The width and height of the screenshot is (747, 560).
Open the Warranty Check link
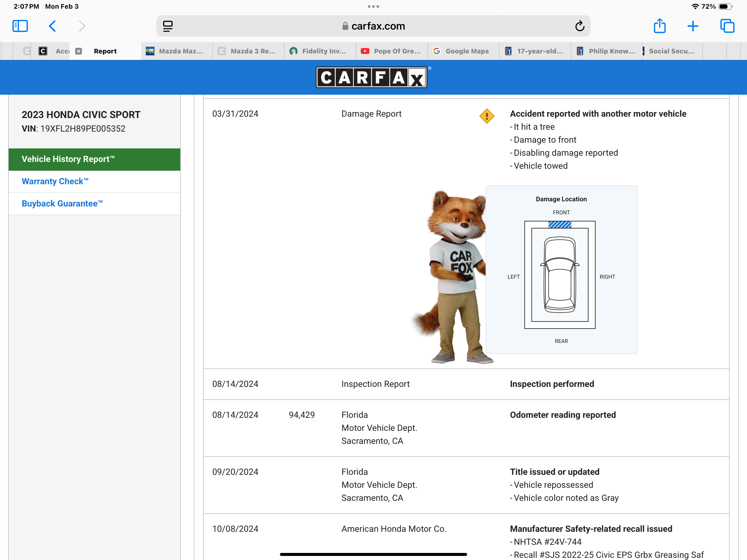coord(55,181)
